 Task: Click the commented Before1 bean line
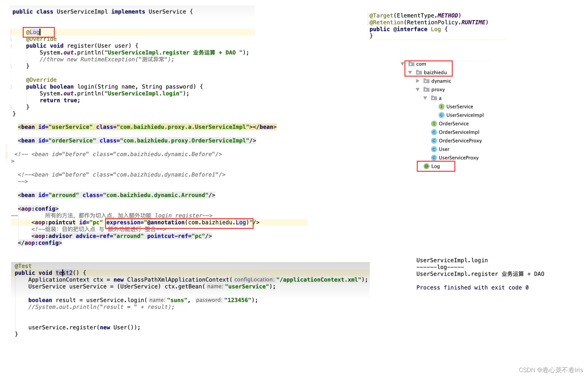[122, 175]
